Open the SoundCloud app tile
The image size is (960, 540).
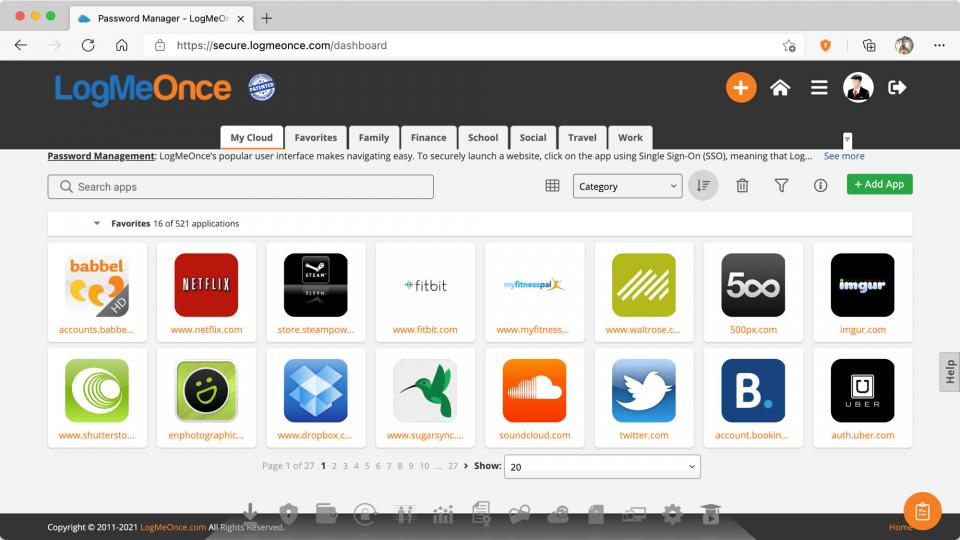tap(534, 398)
